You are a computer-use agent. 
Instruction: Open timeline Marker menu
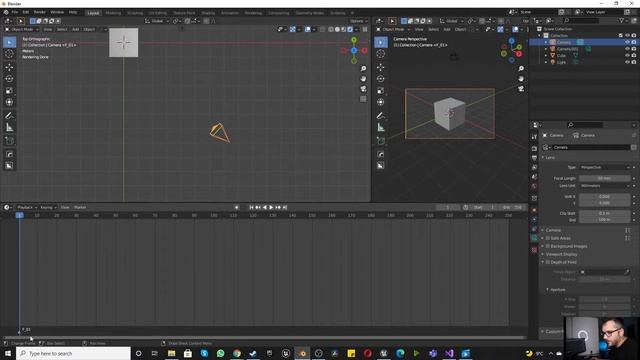[80, 207]
